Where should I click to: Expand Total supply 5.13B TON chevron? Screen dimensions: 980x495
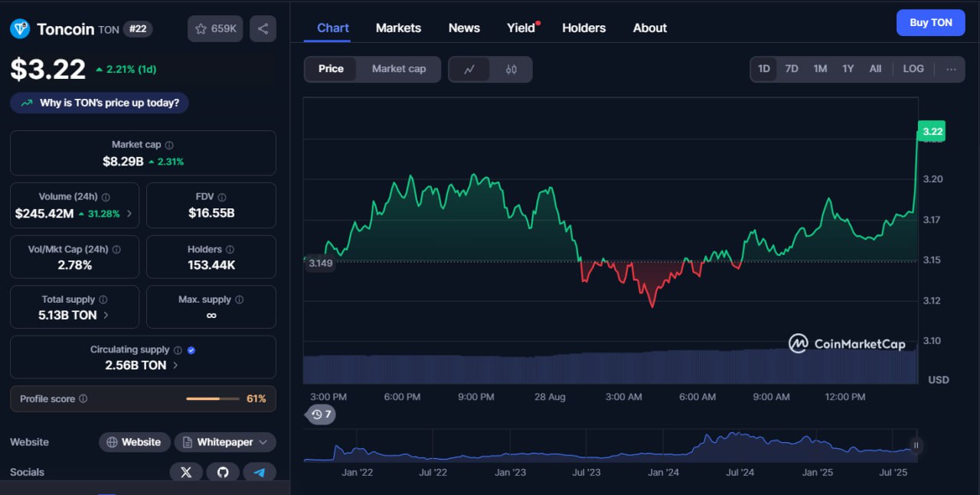pyautogui.click(x=106, y=315)
